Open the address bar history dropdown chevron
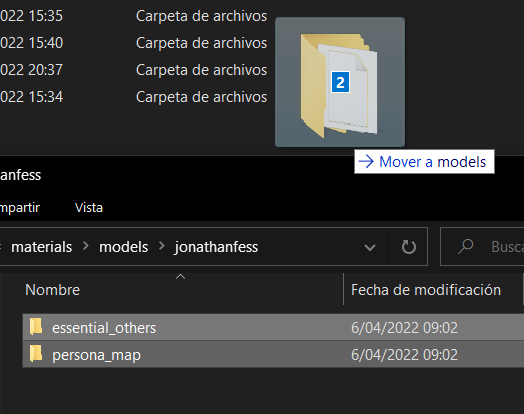The image size is (524, 414). 370,248
